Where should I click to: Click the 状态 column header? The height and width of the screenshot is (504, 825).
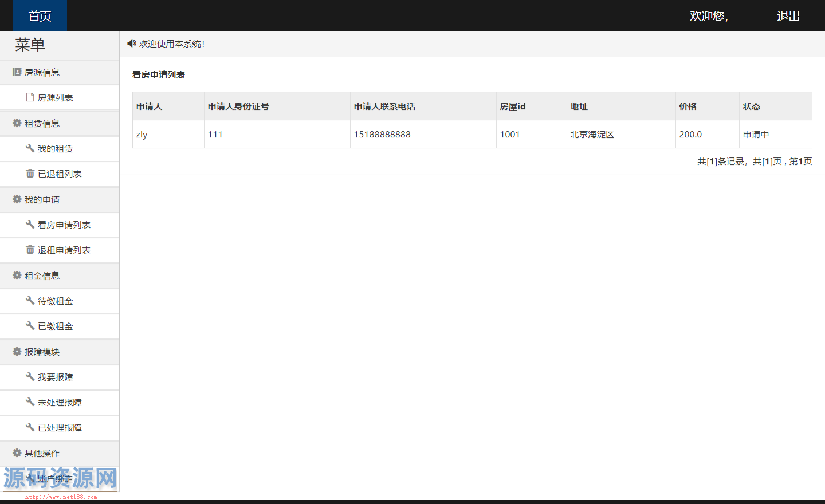(776, 106)
